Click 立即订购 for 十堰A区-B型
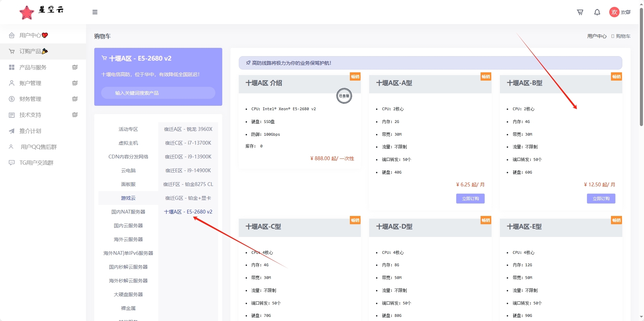 [x=601, y=198]
